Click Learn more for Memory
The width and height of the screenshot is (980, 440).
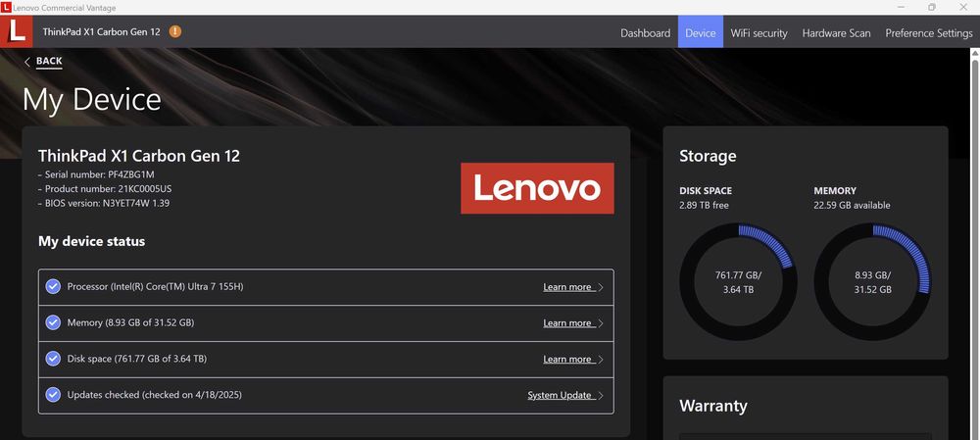[567, 323]
